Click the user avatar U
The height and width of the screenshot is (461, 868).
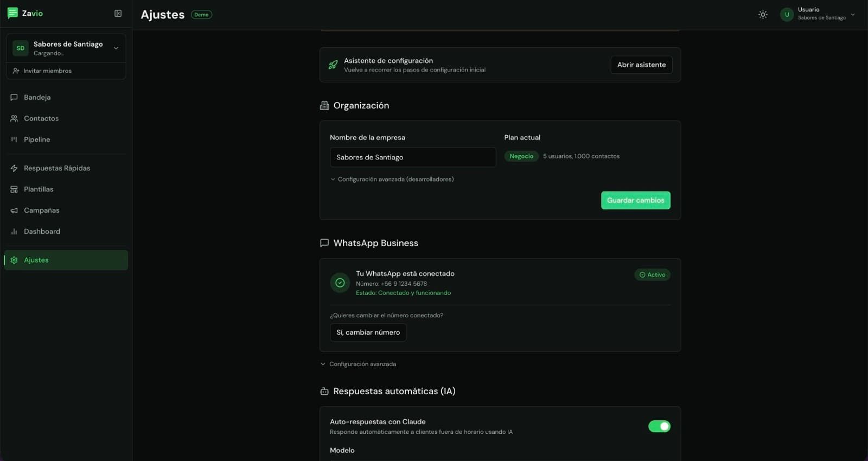pos(787,15)
